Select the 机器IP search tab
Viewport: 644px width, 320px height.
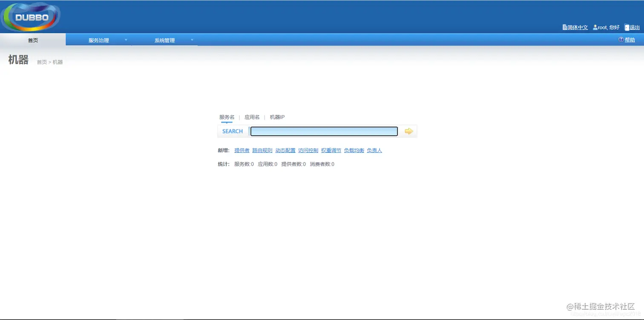[277, 117]
